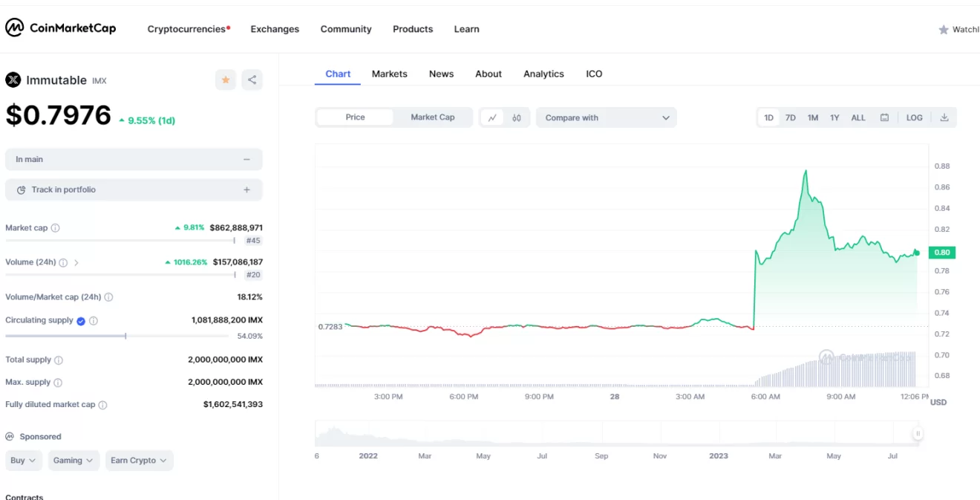Click the CoinMarketCap logo
The image size is (980, 500).
pos(61,28)
